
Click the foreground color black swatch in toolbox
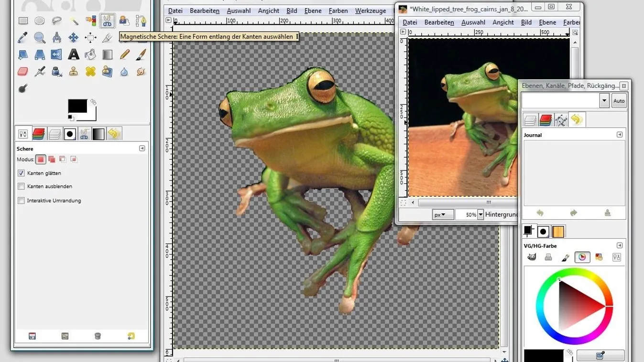coord(76,106)
